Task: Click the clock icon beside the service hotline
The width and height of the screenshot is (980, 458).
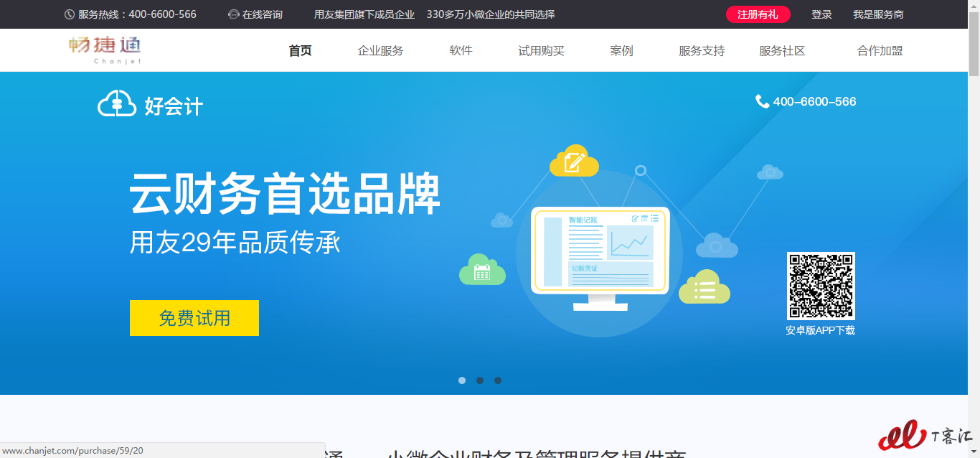Action: coord(70,14)
